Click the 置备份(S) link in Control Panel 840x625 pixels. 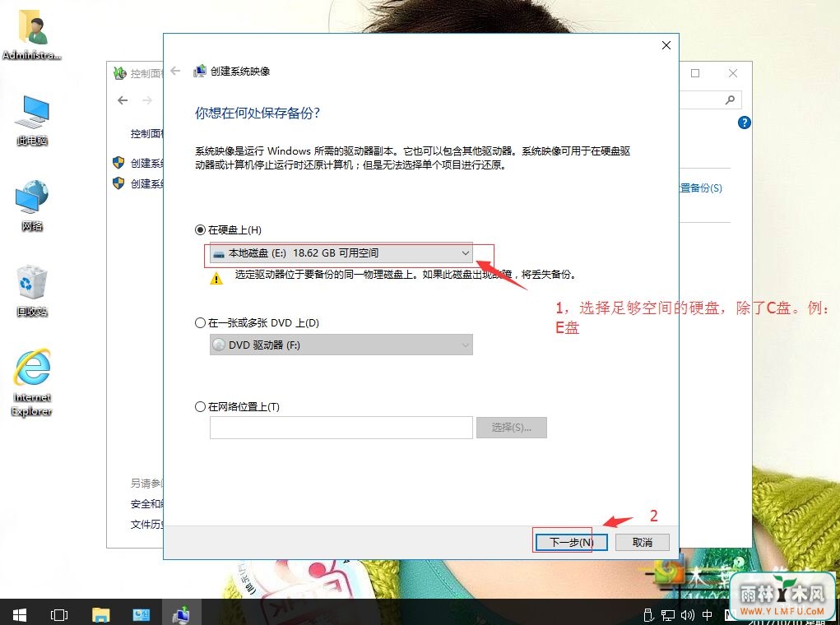click(701, 188)
